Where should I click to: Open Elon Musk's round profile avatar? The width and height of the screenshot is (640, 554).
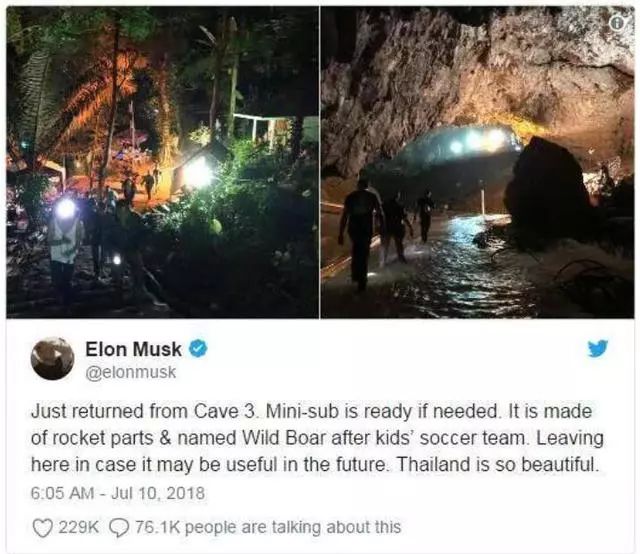52,358
